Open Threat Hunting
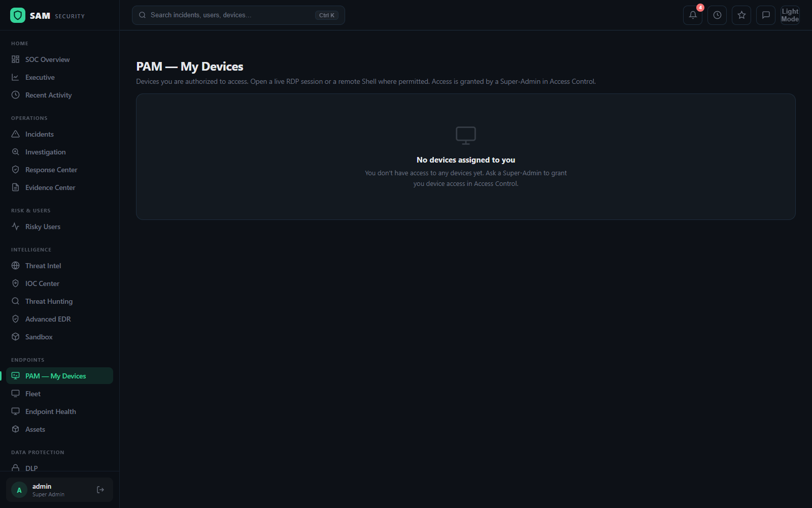812x508 pixels. (x=59, y=301)
